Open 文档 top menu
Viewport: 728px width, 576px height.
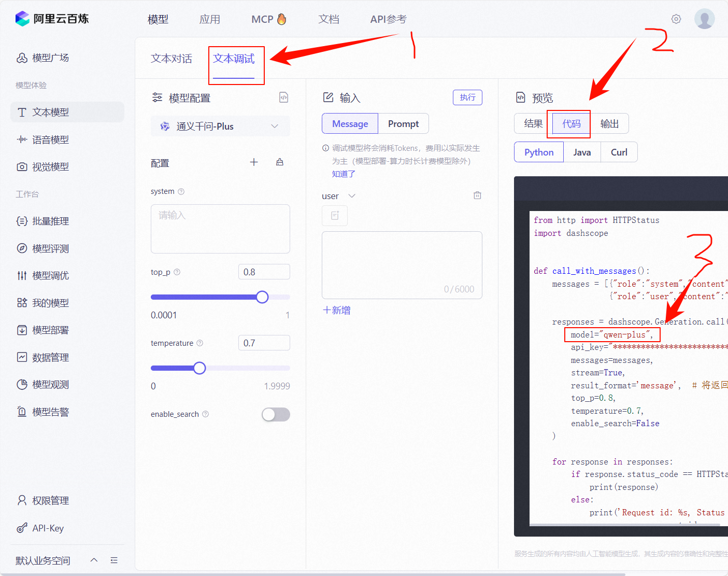329,19
